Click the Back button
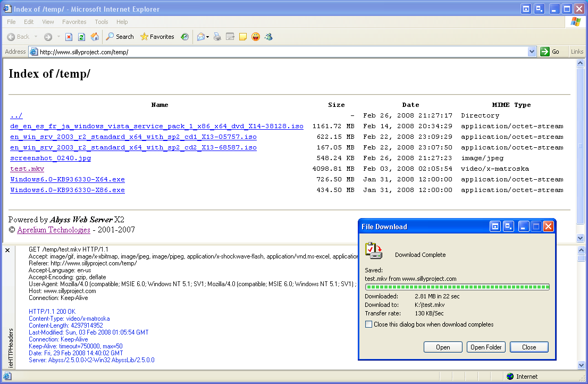 pyautogui.click(x=18, y=37)
